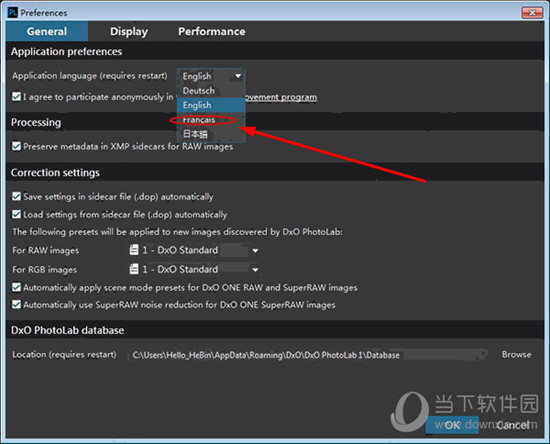Select English in the language list
550x444 pixels.
[211, 105]
